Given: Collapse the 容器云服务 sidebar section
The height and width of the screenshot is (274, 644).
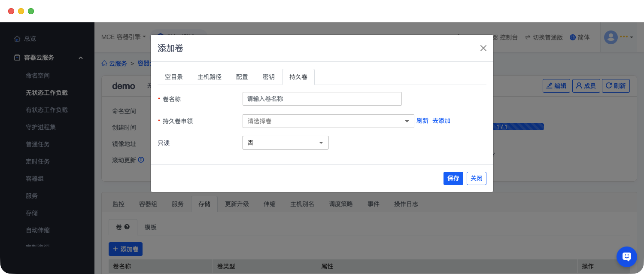Looking at the screenshot, I should click(80, 58).
